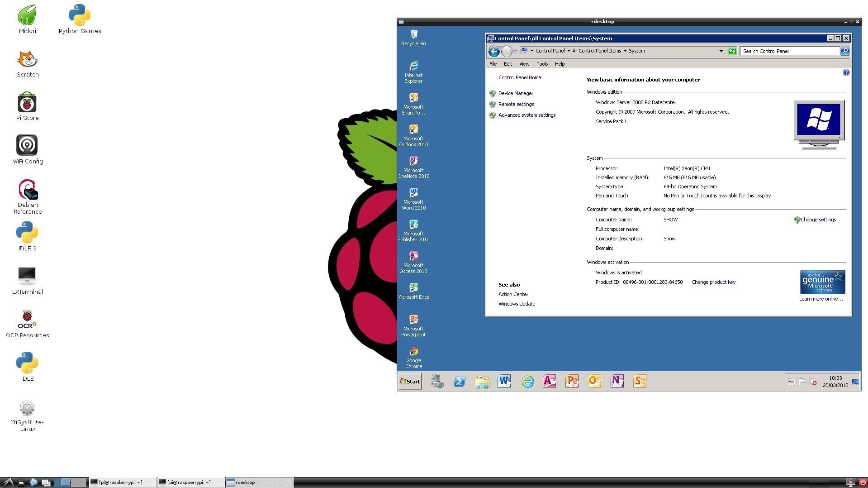Launch SharePoint Workspace from the Windows taskbar

640,382
